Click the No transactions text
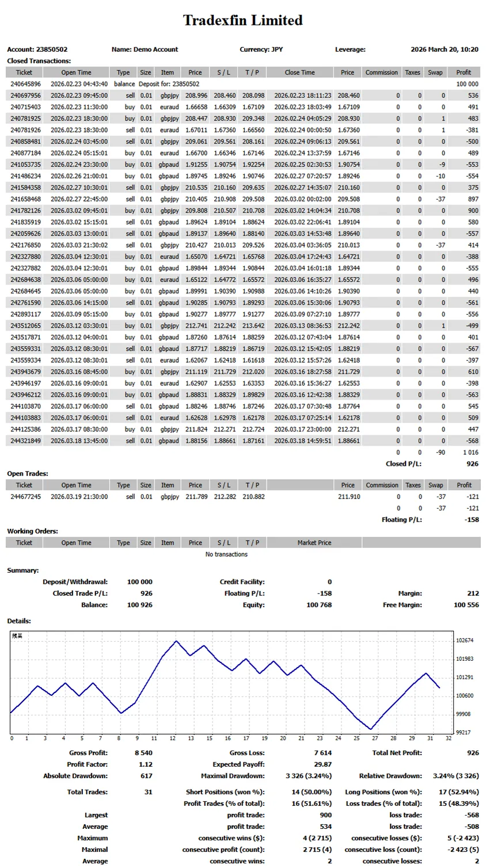The image size is (486, 868). 226,554
